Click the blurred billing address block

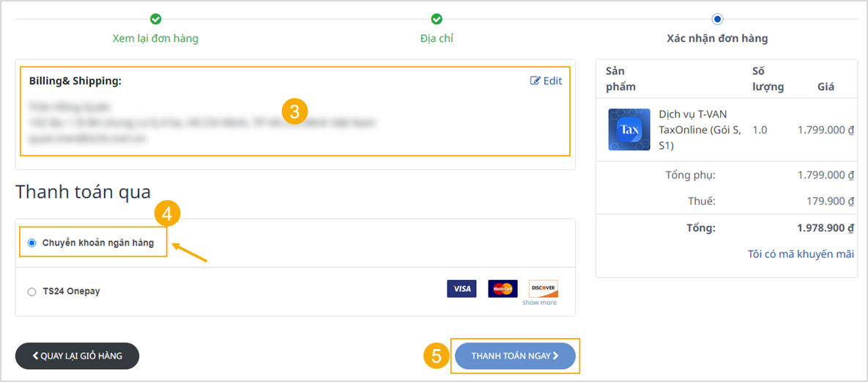tap(202, 123)
